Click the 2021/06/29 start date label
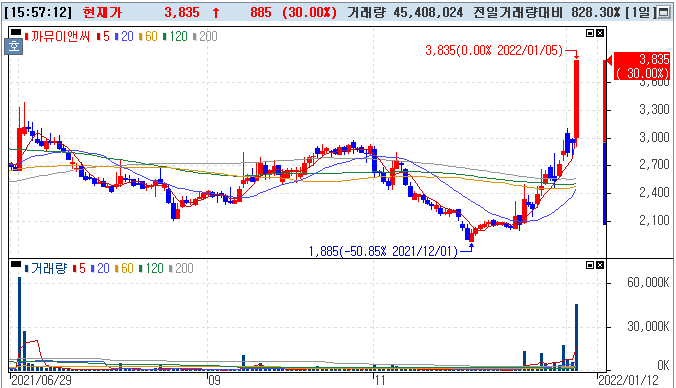The width and height of the screenshot is (676, 388). click(42, 380)
